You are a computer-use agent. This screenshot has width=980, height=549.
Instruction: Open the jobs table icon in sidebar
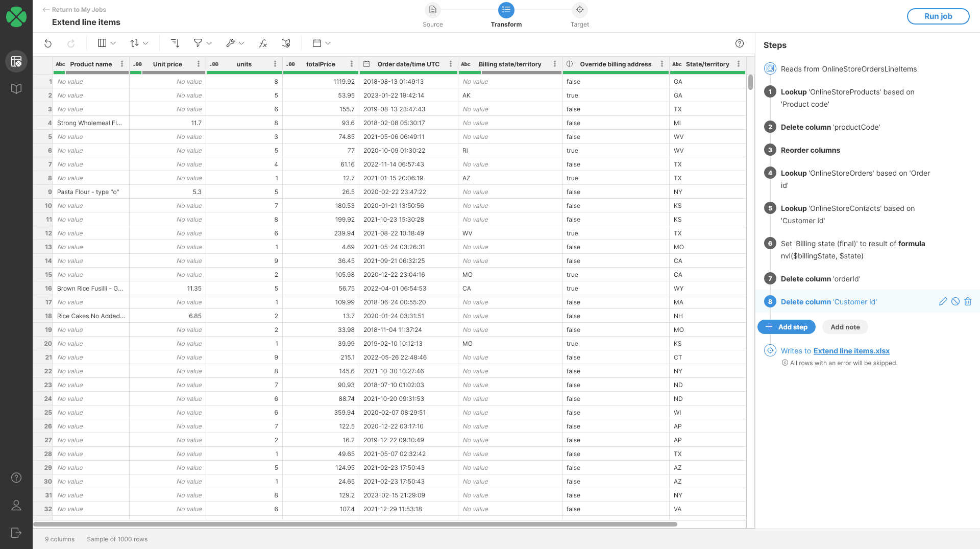pos(16,61)
